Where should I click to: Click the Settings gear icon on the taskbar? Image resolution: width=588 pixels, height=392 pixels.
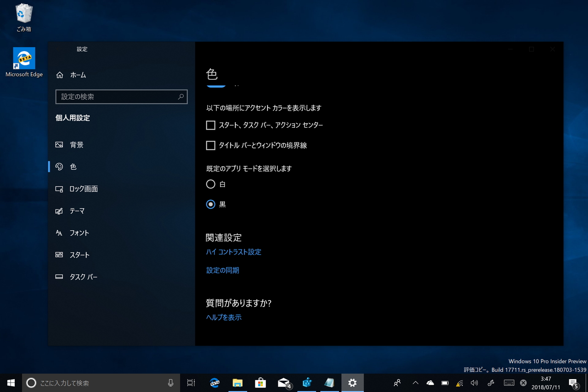(x=352, y=383)
